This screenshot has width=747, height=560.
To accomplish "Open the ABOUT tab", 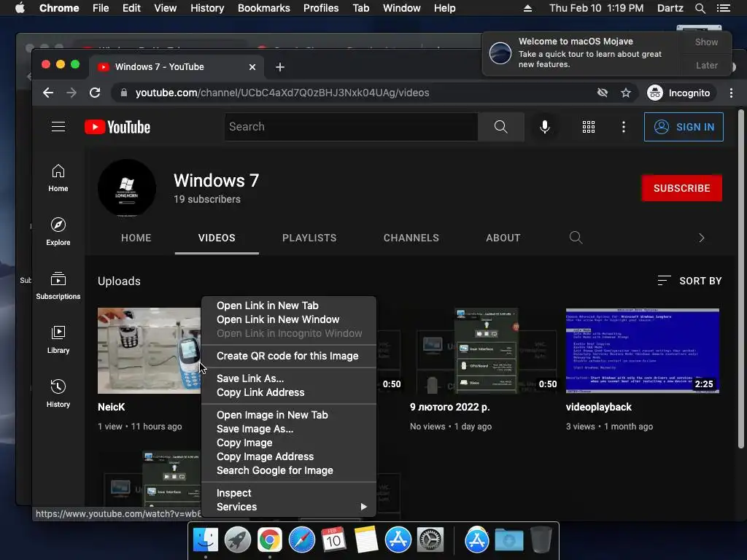I will point(503,238).
